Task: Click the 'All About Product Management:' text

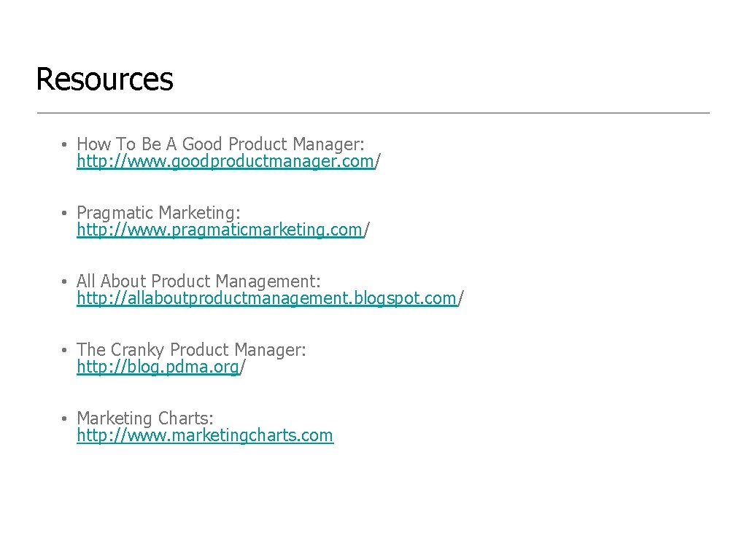Action: pos(198,281)
